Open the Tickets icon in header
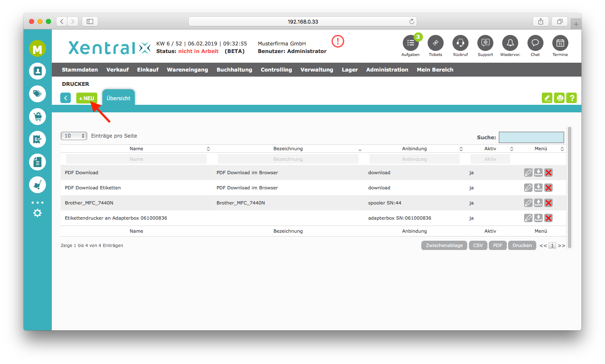605x364 pixels. [x=435, y=43]
